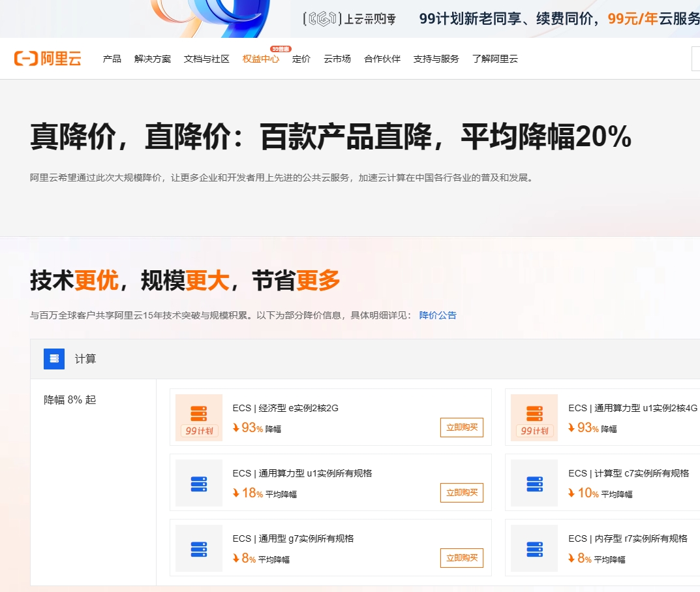Expand the 文档与社区 navigation item

207,59
